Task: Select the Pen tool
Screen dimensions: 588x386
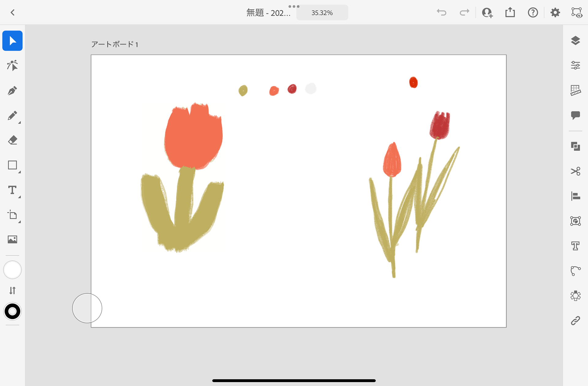Action: tap(13, 91)
